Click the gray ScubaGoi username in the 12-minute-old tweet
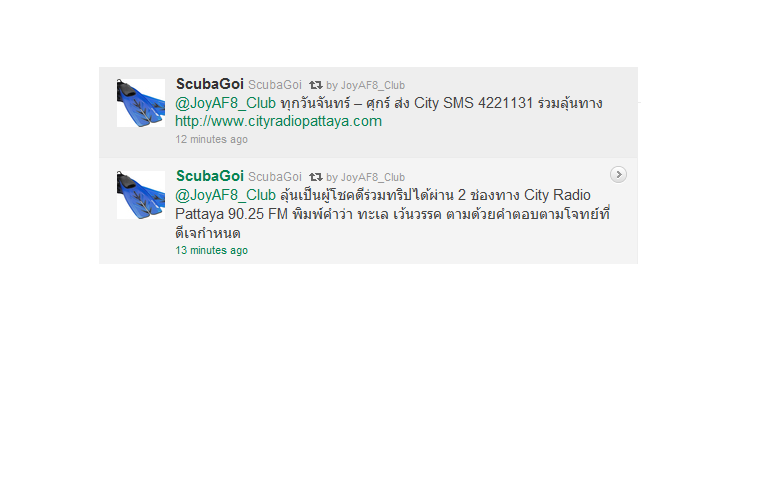The height and width of the screenshot is (480, 768). [275, 85]
